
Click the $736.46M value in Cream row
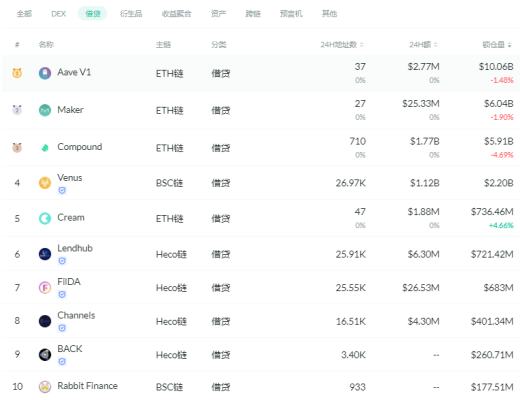click(492, 212)
